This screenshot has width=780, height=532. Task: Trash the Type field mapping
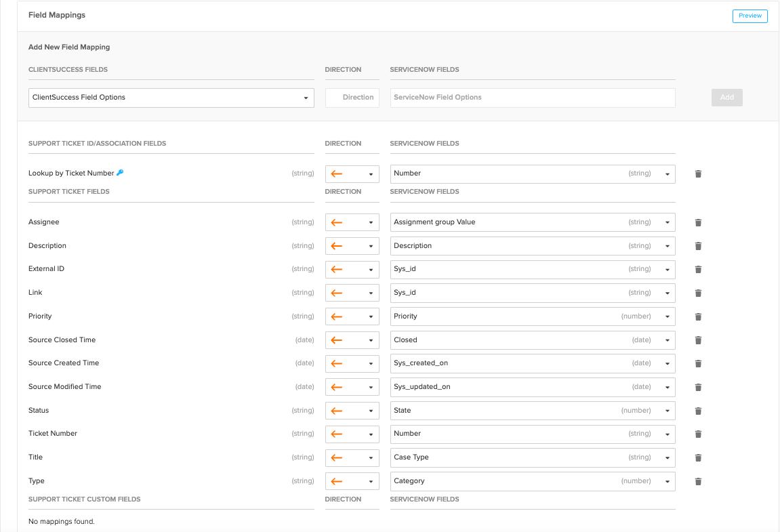point(698,481)
